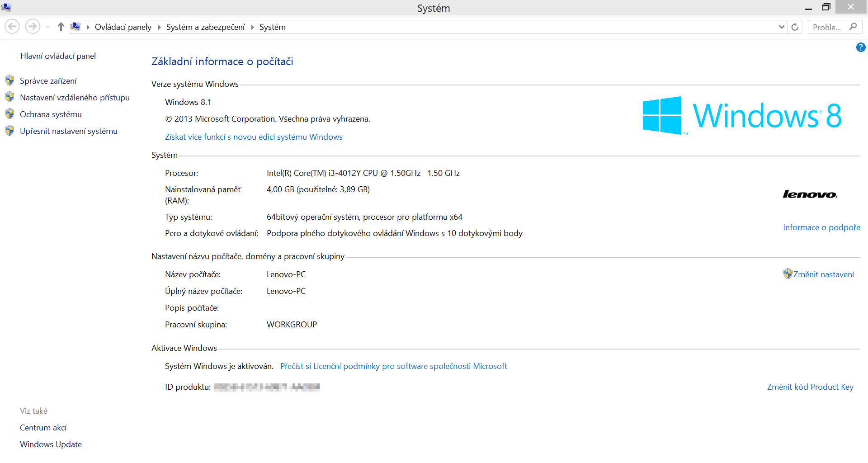868x463 pixels.
Task: Click the refresh address bar icon
Action: 795,27
